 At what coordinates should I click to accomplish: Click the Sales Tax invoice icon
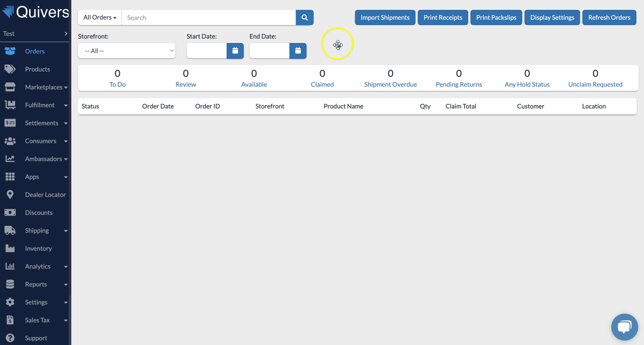pos(10,320)
